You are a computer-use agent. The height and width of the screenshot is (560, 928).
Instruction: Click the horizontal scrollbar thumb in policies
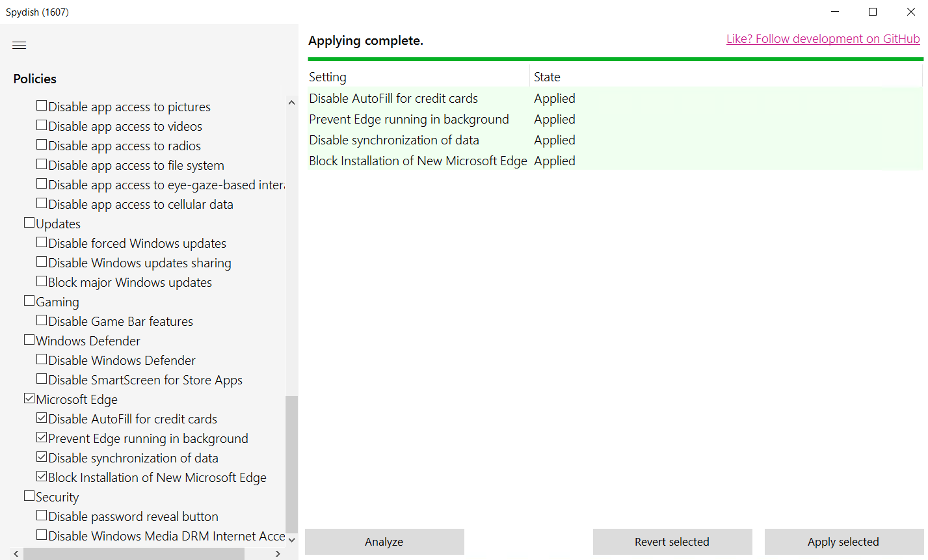click(134, 553)
